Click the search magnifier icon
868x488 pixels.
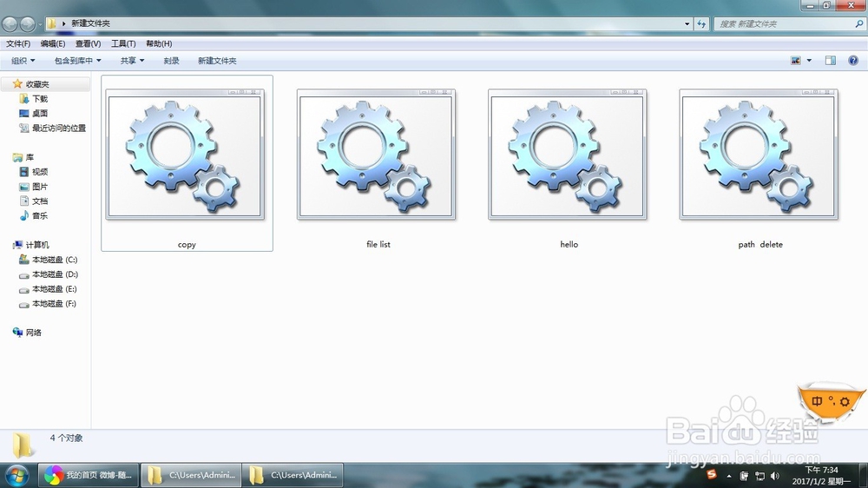[858, 23]
